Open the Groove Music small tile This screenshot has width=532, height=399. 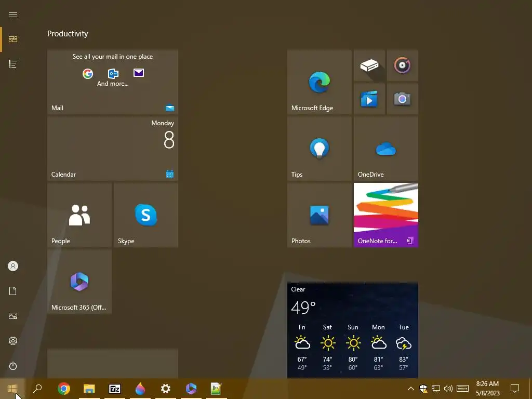click(x=403, y=65)
